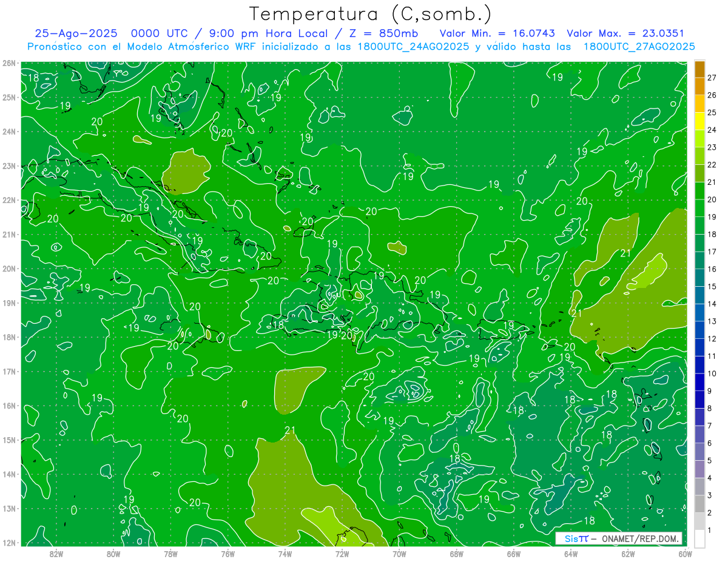
Task: Click the 12N latitude label
Action: 8,543
